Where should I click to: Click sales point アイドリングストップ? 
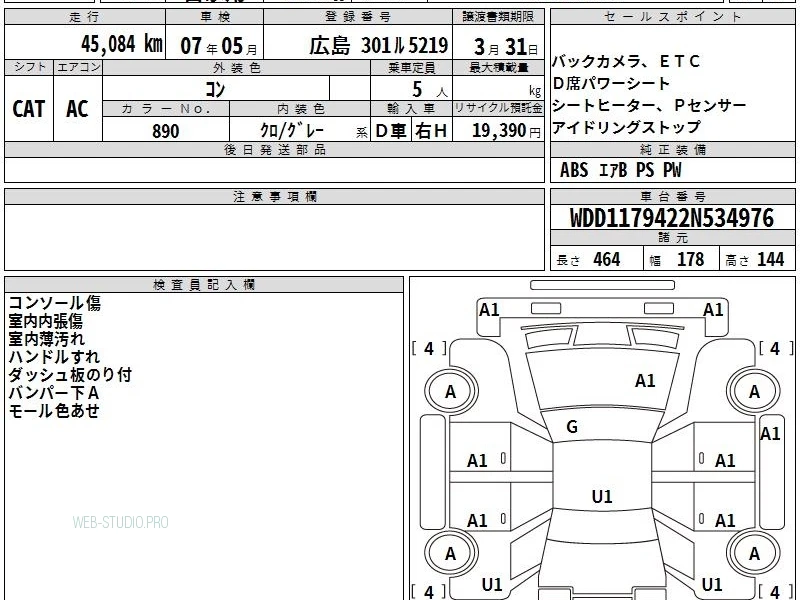(x=626, y=127)
